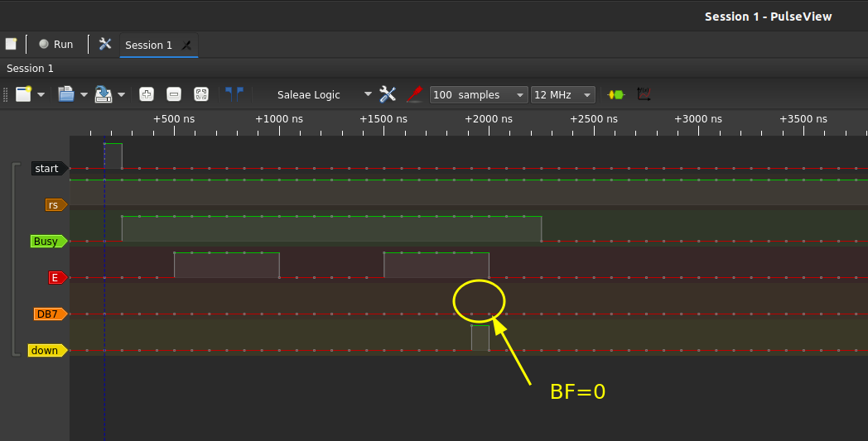Open file folder icon
The width and height of the screenshot is (868, 441).
pos(66,94)
